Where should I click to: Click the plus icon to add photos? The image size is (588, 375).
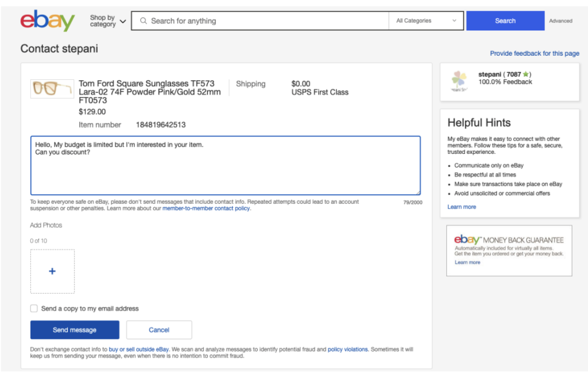[52, 271]
